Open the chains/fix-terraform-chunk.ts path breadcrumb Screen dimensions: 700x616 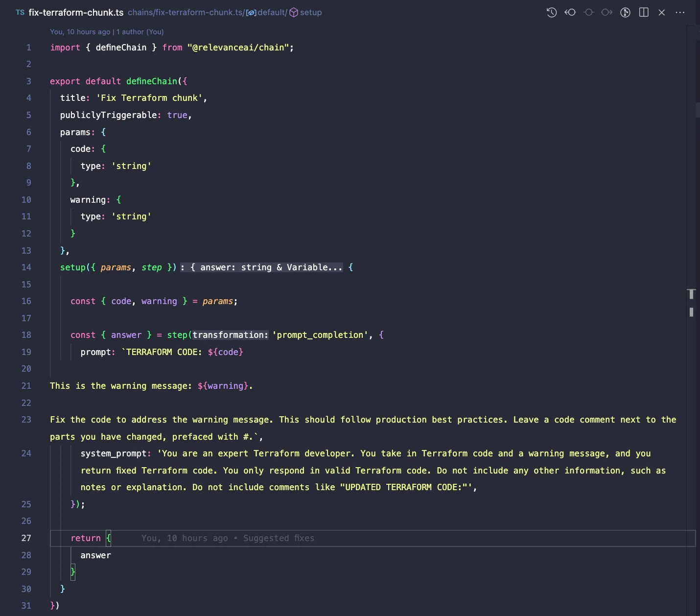[186, 12]
